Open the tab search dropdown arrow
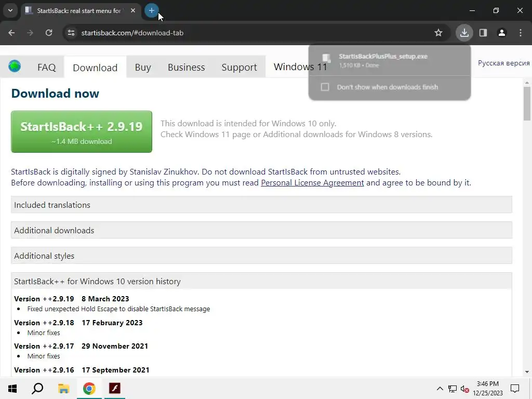Viewport: 532px width, 399px height. [x=10, y=10]
